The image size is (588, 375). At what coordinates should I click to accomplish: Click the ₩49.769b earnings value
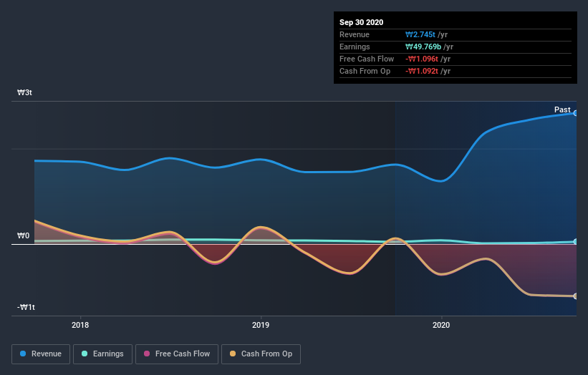(x=423, y=47)
